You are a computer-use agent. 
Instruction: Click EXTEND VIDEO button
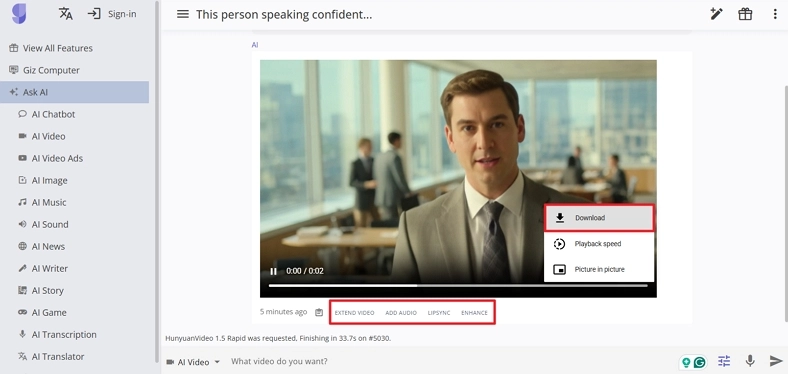[x=354, y=313]
